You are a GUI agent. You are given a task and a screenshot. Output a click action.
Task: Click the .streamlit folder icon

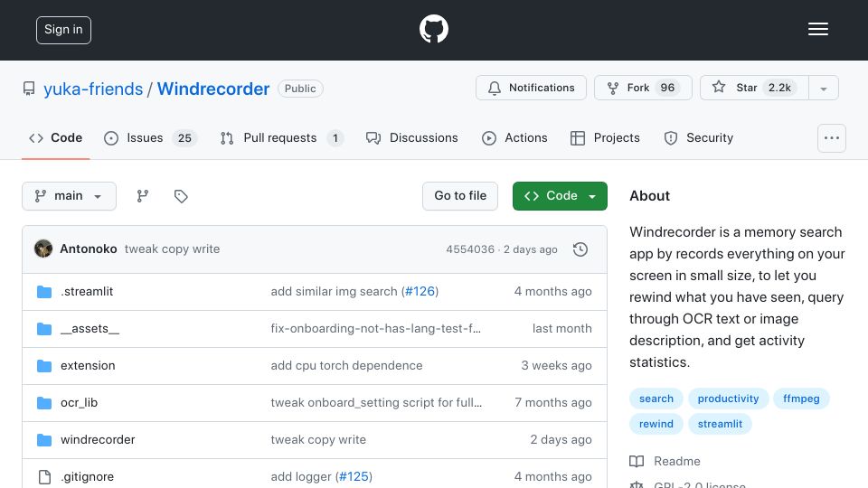pyautogui.click(x=44, y=292)
